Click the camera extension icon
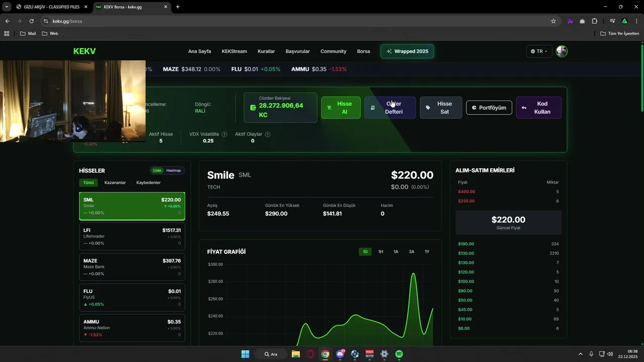This screenshot has width=644, height=362. [x=582, y=21]
